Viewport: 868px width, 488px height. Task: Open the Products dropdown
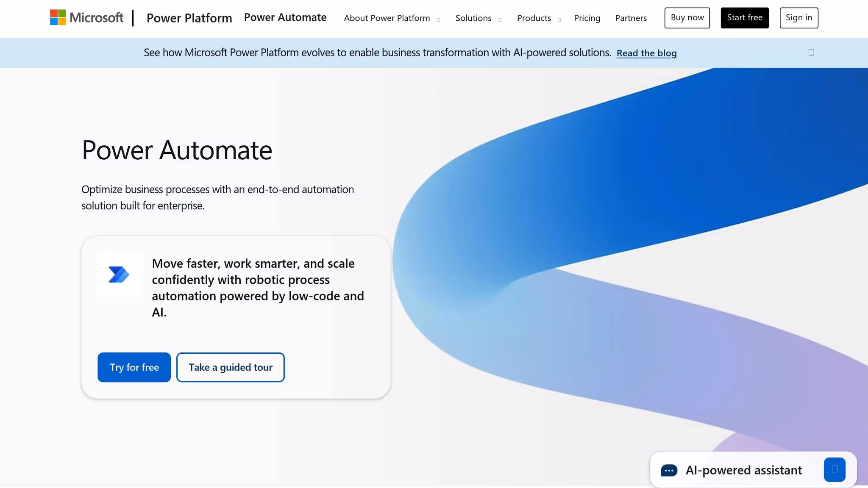point(534,18)
